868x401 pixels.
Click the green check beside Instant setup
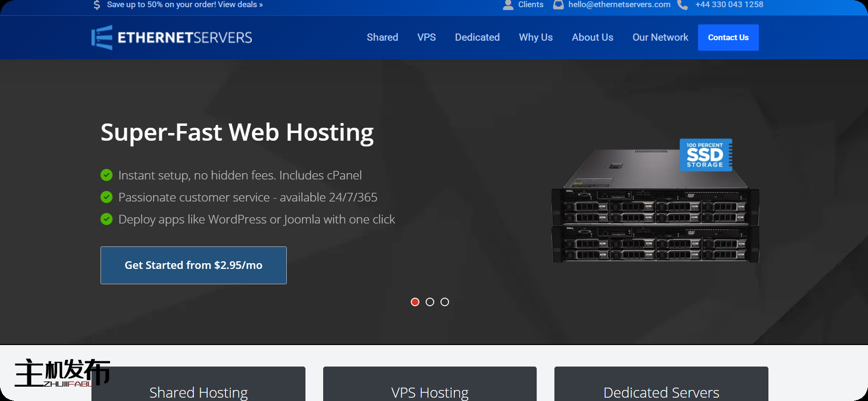[106, 175]
